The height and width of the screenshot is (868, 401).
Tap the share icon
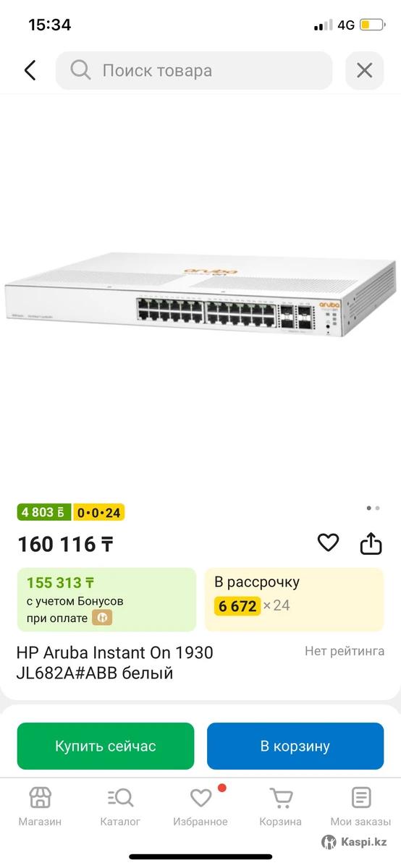coord(371,543)
